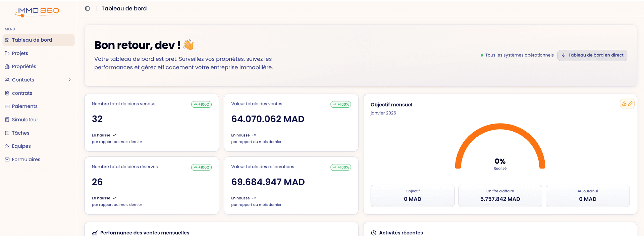Expand the Contacts submenu chevron
This screenshot has height=236, width=644.
[x=70, y=80]
